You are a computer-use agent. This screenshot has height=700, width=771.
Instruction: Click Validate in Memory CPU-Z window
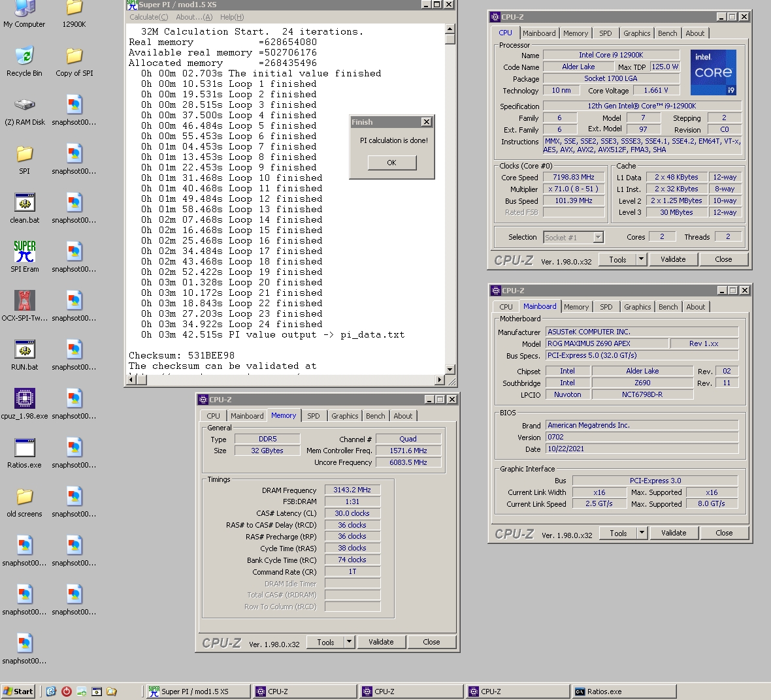coord(380,642)
